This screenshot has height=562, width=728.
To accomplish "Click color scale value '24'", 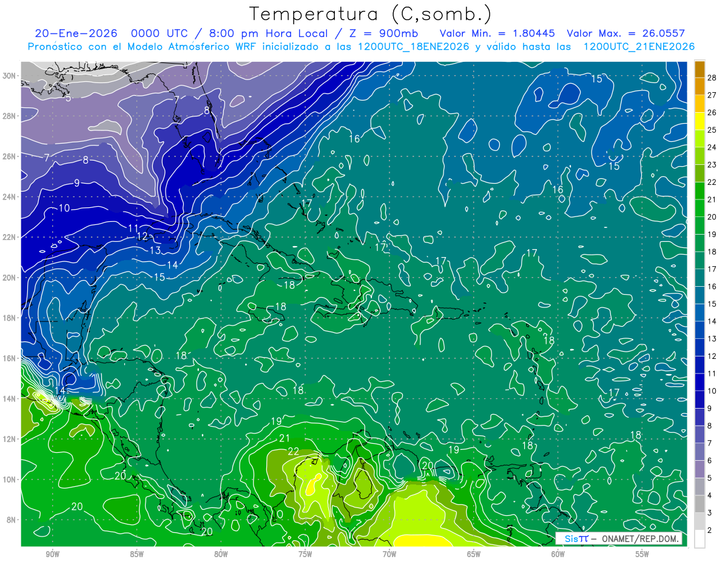I will (x=712, y=147).
